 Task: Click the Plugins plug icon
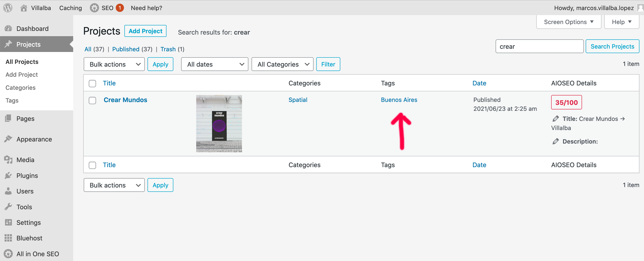[x=8, y=175]
